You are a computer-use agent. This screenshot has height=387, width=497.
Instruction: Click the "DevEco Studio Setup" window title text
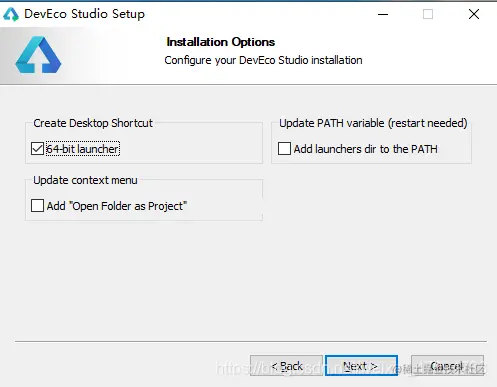tap(85, 14)
